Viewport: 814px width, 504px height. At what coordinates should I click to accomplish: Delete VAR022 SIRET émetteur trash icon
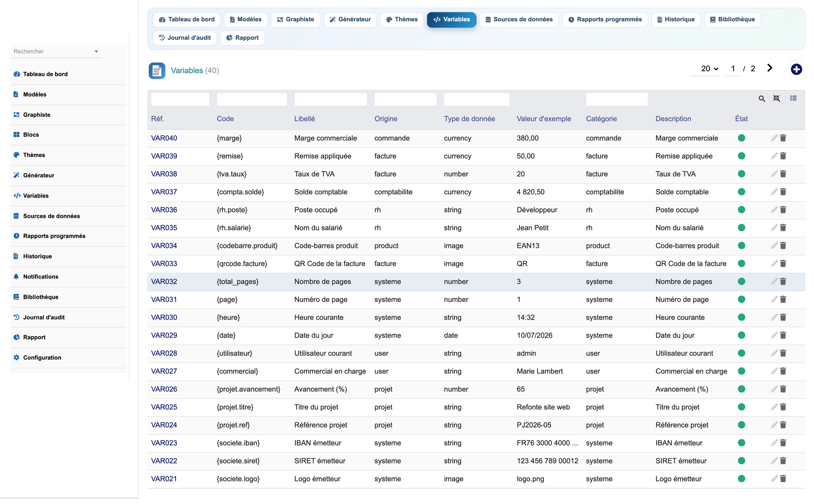click(783, 461)
